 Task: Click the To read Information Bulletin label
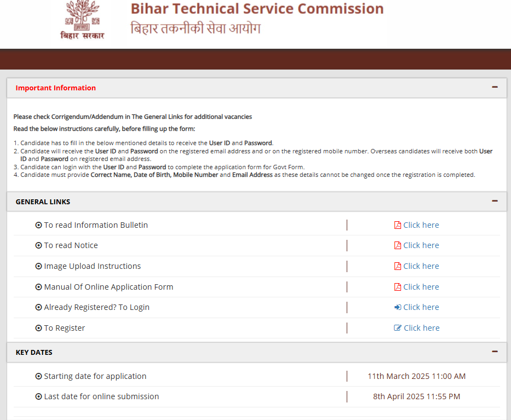tap(96, 225)
